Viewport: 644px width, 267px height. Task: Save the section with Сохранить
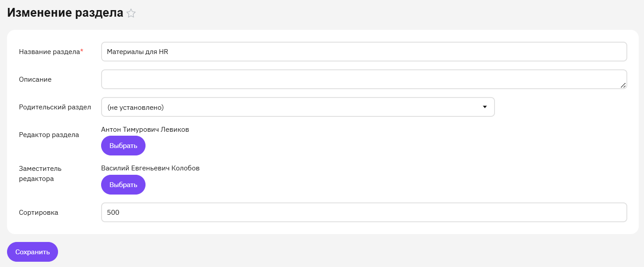33,252
